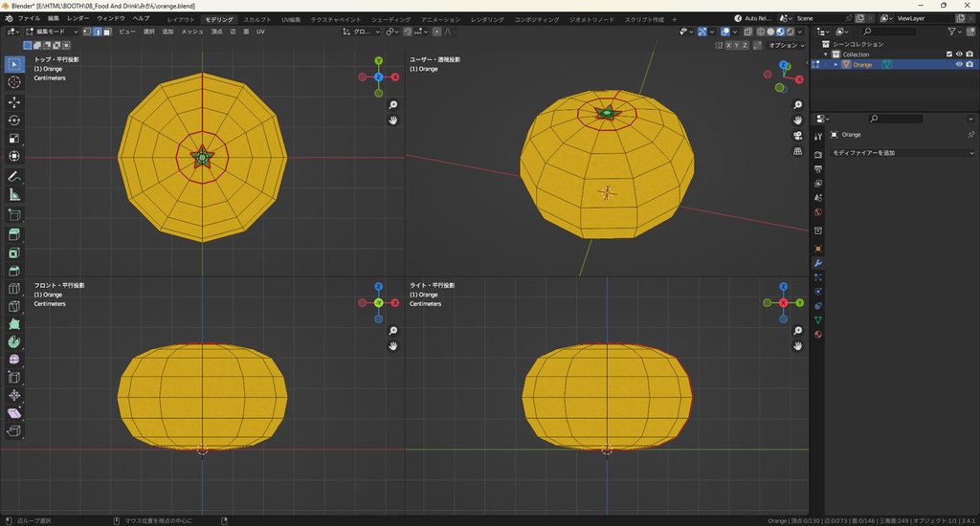The height and width of the screenshot is (526, 980).
Task: Open the オプション (Options) button in viewport
Action: point(784,45)
